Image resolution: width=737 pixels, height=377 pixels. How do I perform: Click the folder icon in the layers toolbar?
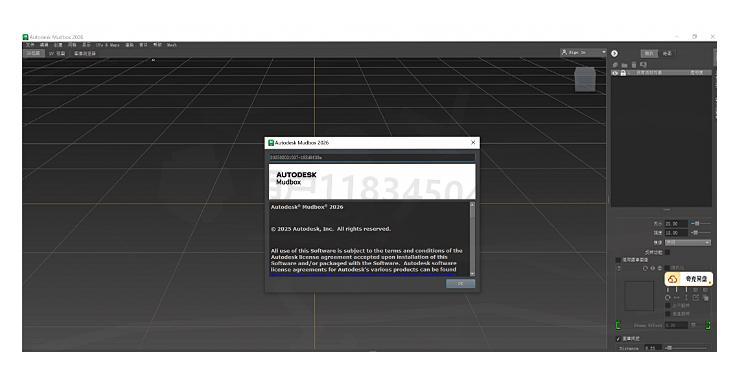[624, 65]
